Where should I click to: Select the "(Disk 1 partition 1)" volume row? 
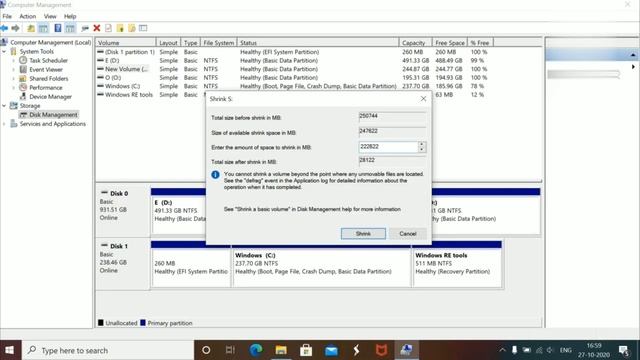click(293, 52)
